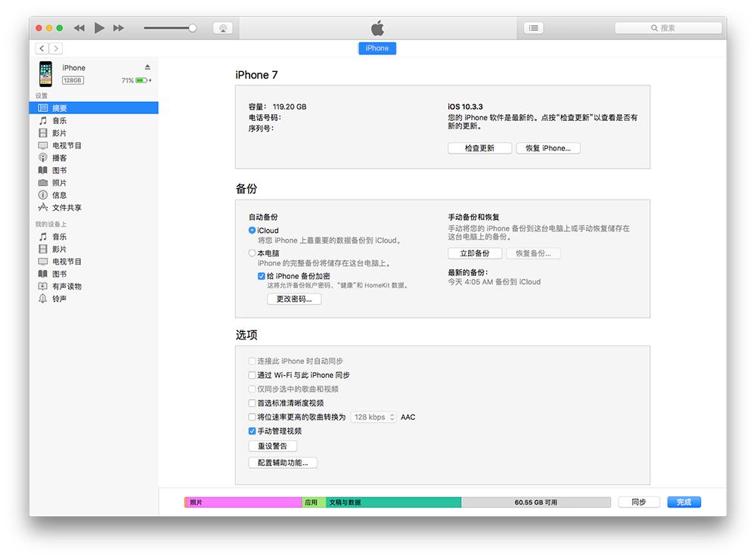The width and height of the screenshot is (756, 558).
Task: Go forward with the right chevron
Action: (56, 48)
